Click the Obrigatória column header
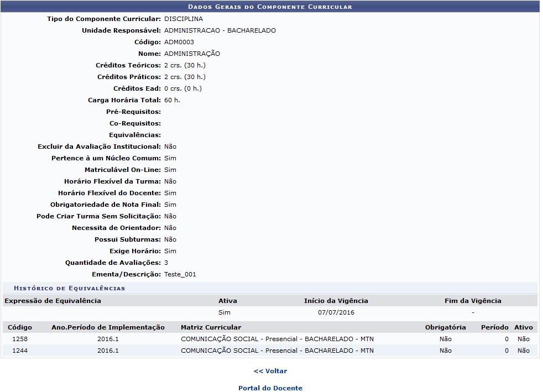The width and height of the screenshot is (543, 392). (445, 327)
